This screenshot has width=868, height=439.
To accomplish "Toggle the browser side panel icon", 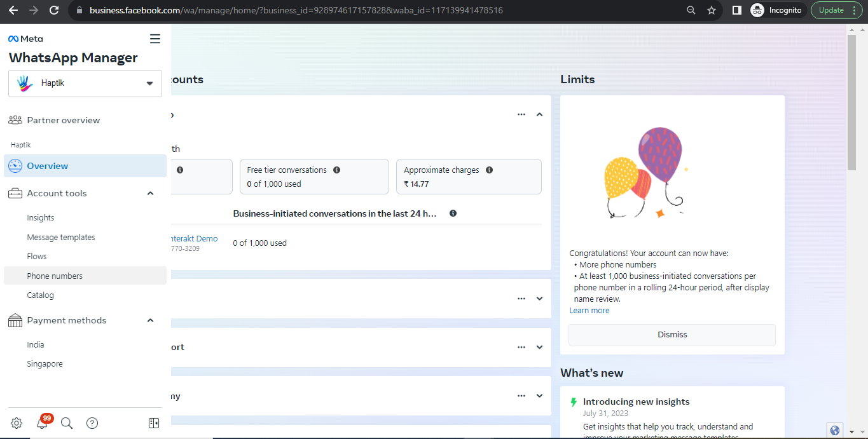I will [x=737, y=10].
